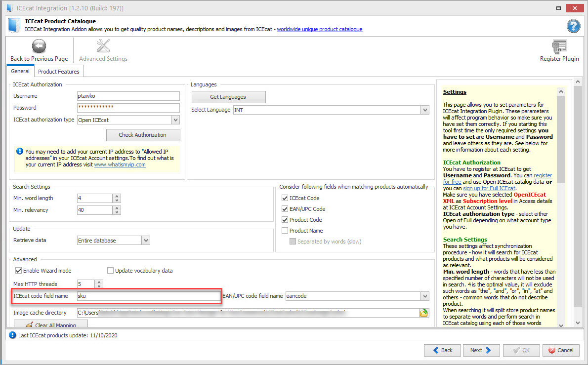The width and height of the screenshot is (588, 365).
Task: Open sign up for Full ICEcat link
Action: point(489,188)
